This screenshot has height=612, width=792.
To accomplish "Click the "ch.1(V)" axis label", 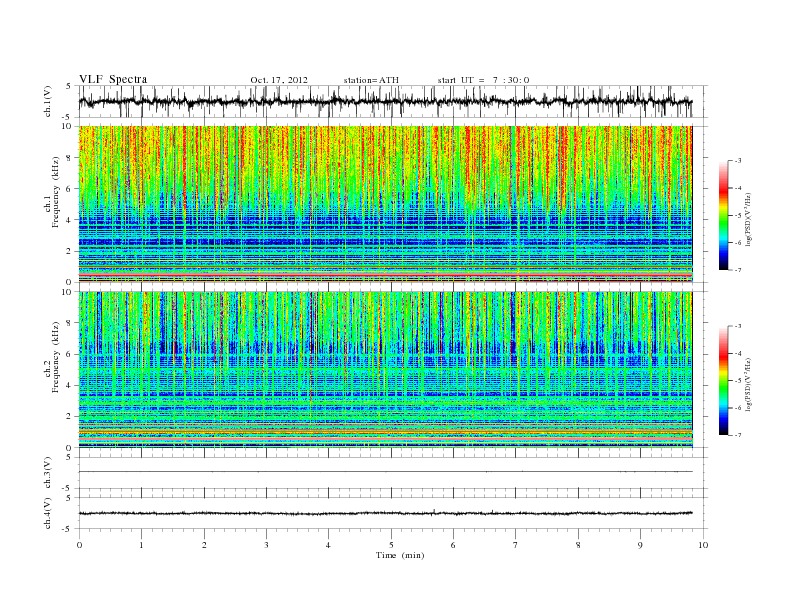I will tap(48, 101).
